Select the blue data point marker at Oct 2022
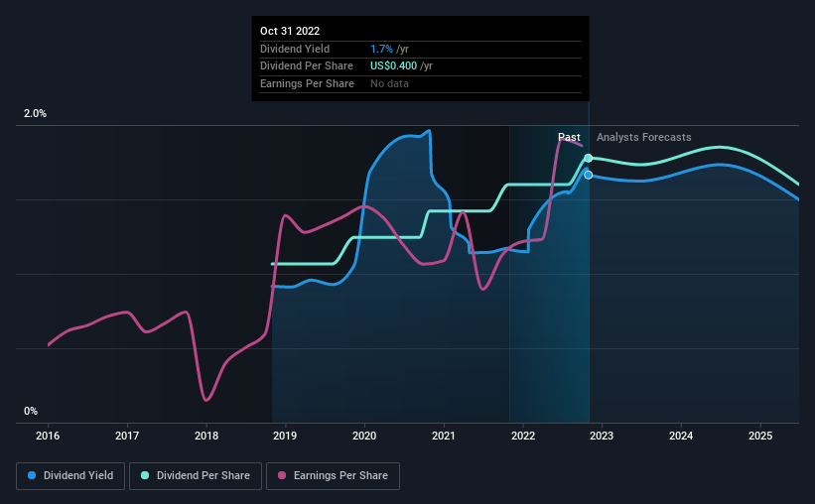This screenshot has width=815, height=504. (x=588, y=175)
